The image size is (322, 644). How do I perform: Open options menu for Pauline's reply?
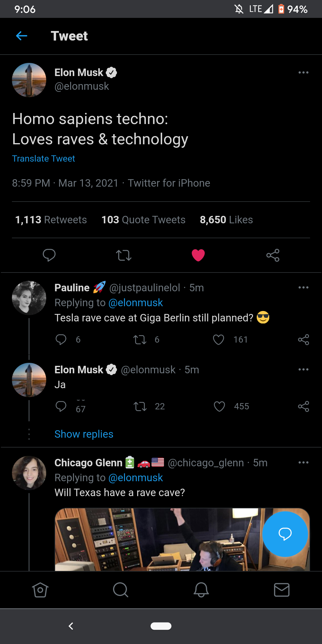303,287
